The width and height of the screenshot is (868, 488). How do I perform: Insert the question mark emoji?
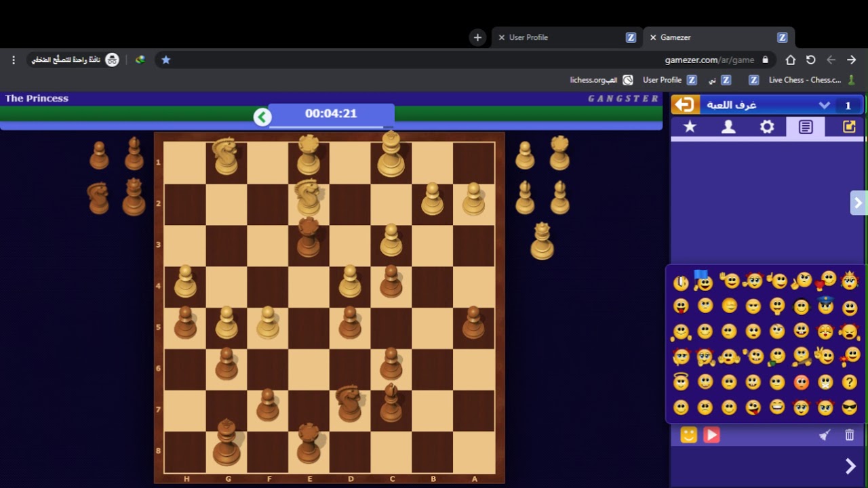pos(849,382)
